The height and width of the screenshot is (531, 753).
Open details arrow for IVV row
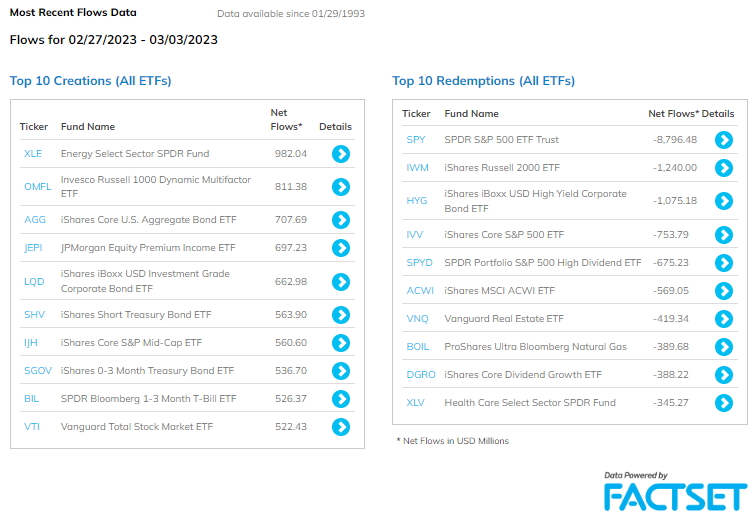724,235
